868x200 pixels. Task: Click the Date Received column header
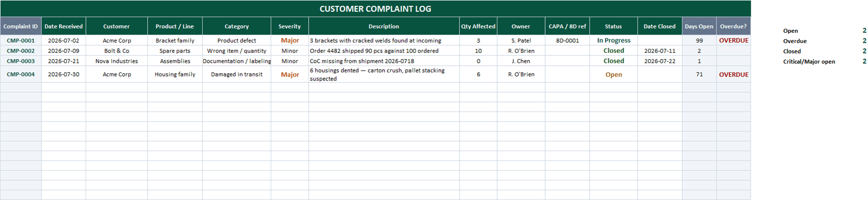64,26
